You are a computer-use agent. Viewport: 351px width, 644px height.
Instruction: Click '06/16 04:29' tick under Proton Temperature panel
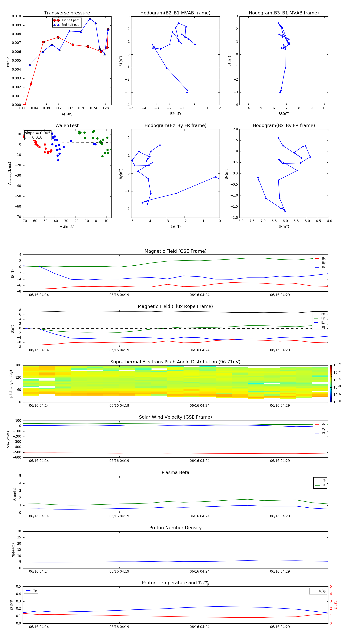pyautogui.click(x=280, y=627)
